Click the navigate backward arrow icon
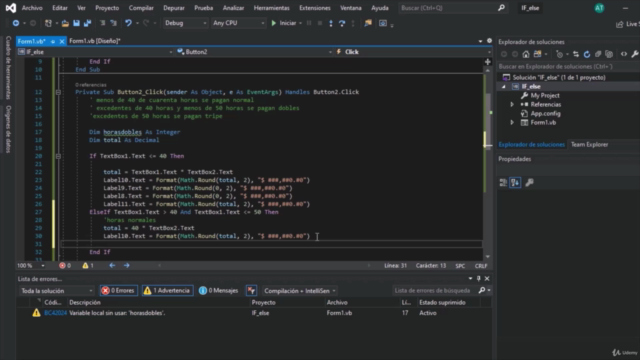 pos(16,23)
